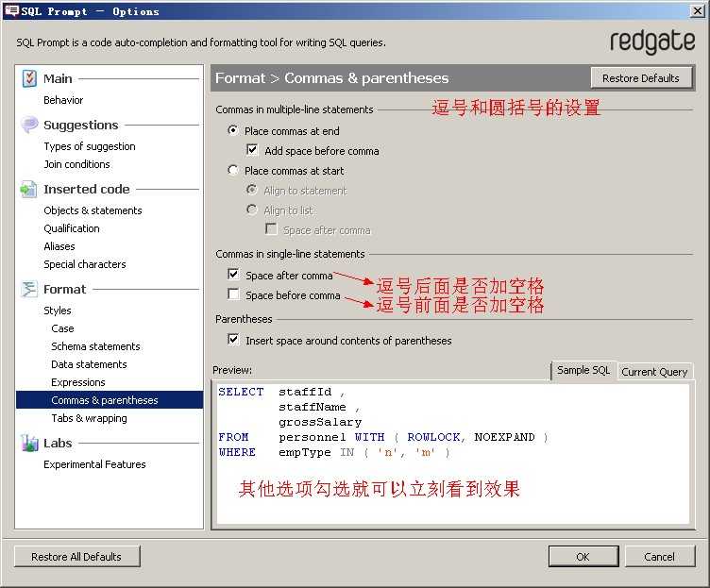This screenshot has height=588, width=710.
Task: Click the redgate logo
Action: click(x=652, y=42)
